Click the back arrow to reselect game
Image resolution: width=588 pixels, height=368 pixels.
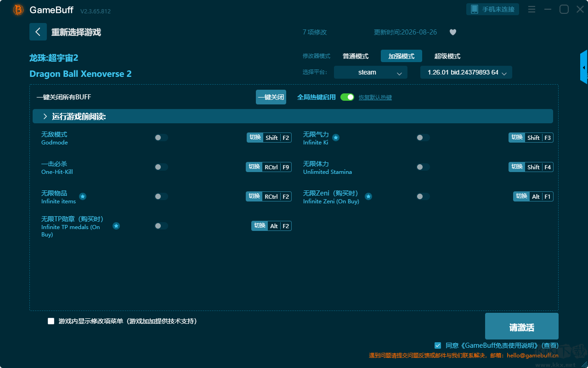38,32
